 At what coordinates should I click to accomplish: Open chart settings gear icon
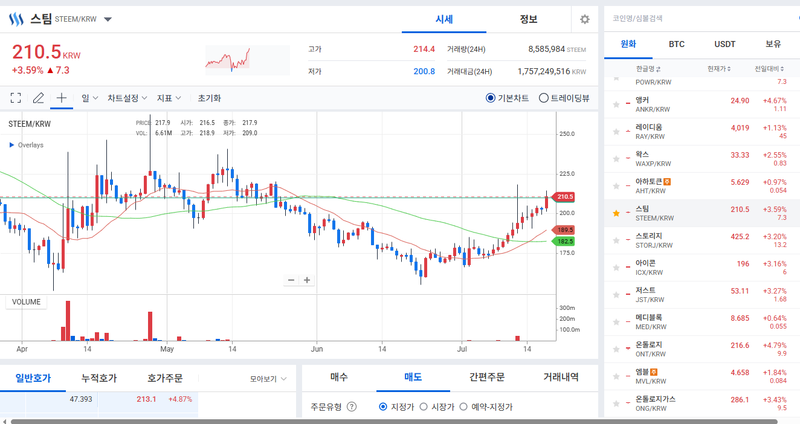pyautogui.click(x=585, y=19)
